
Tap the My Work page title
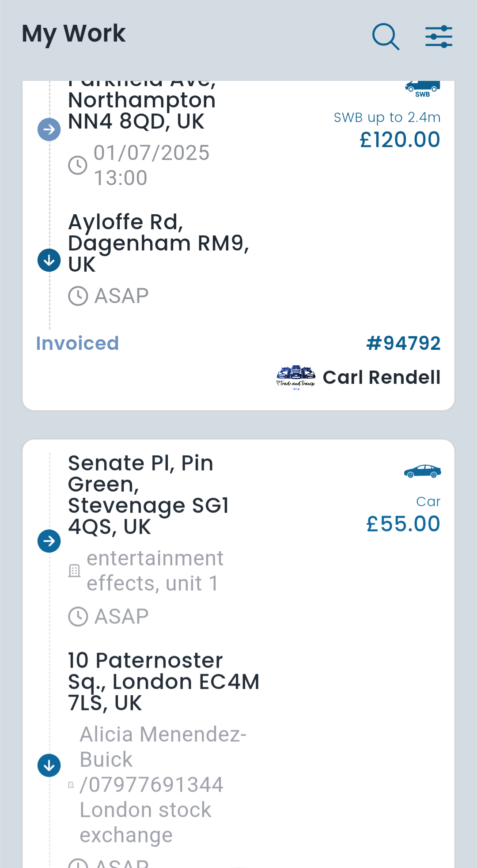[74, 34]
